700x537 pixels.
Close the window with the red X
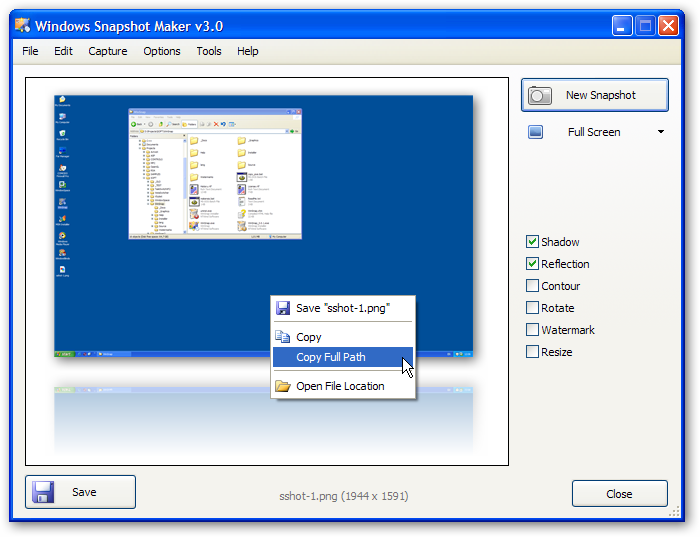coord(668,25)
